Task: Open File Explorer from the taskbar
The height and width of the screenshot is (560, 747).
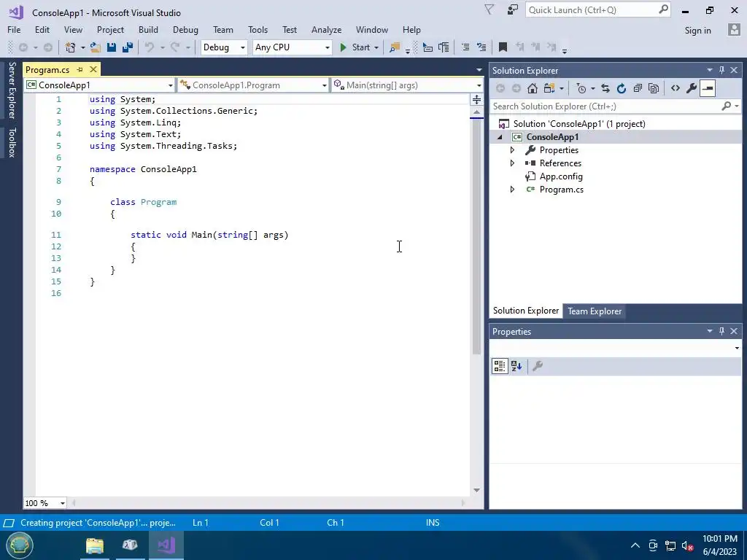Action: (95, 545)
